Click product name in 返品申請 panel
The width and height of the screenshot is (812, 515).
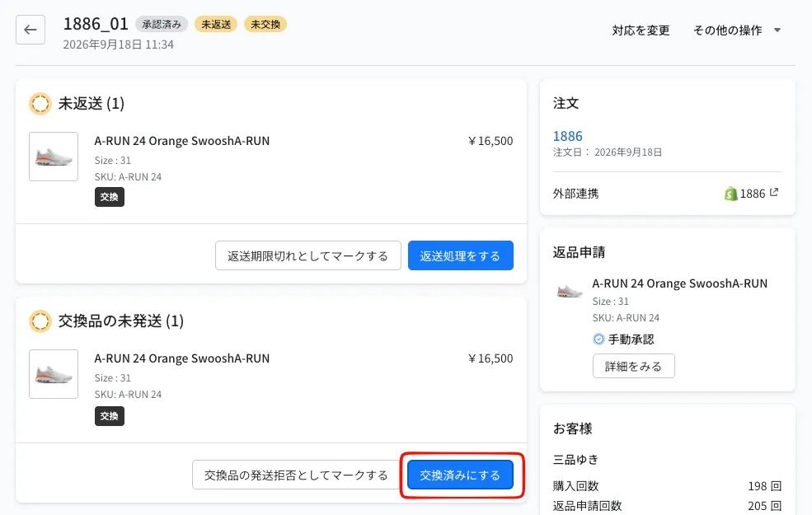point(679,283)
